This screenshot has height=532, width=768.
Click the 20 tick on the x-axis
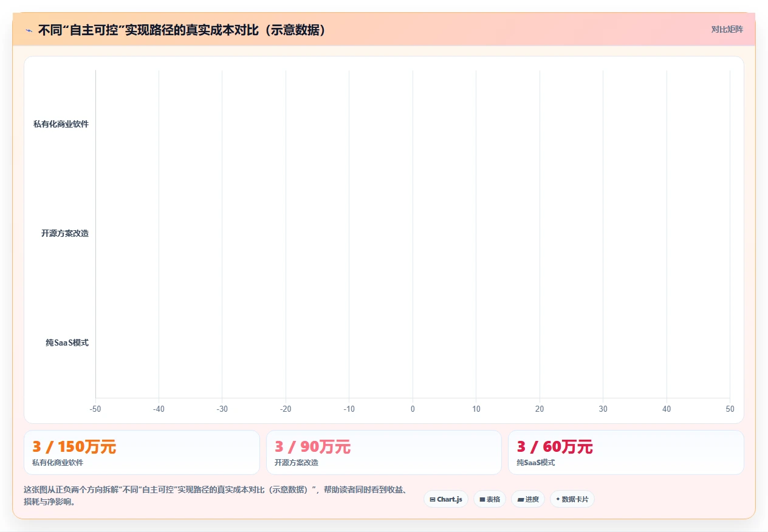(x=540, y=409)
